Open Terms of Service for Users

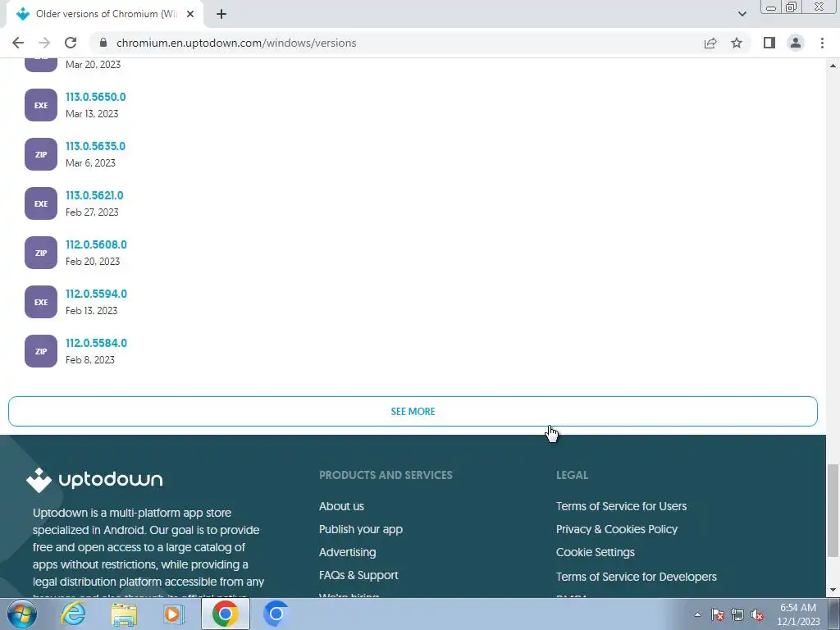tap(622, 506)
